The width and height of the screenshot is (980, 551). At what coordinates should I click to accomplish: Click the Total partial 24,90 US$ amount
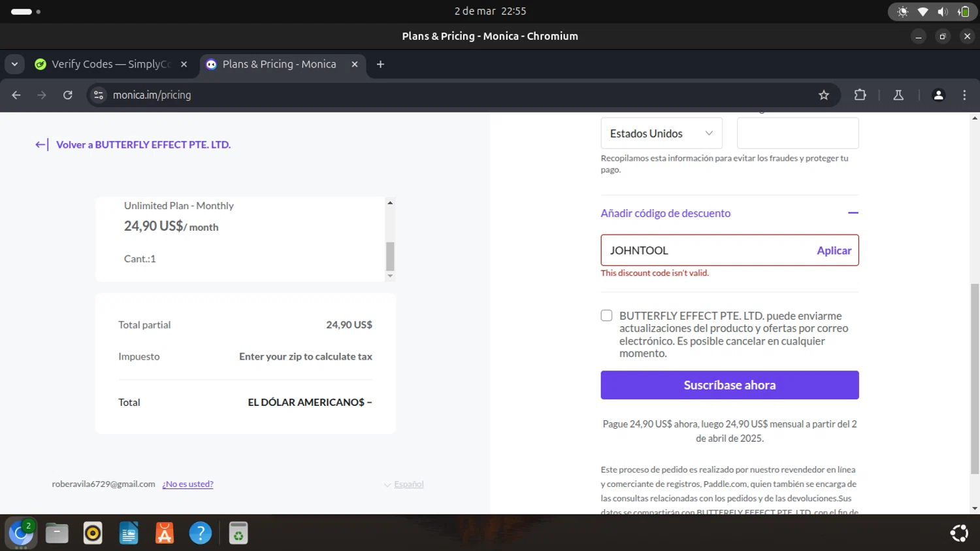point(349,325)
